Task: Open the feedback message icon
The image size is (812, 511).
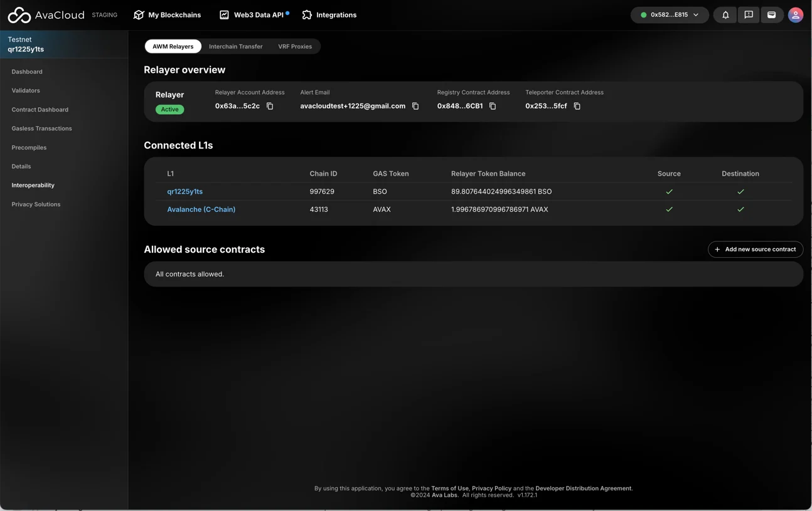Action: [x=749, y=15]
